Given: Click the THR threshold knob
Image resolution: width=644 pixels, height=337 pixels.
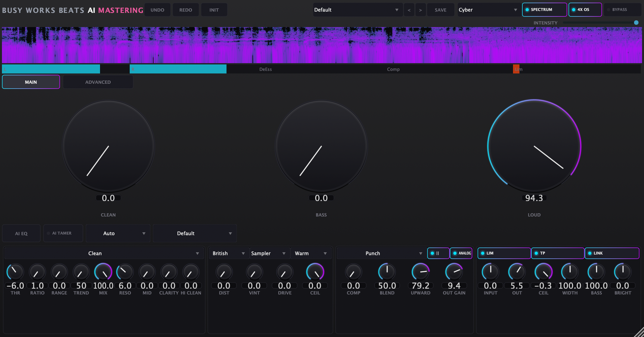Looking at the screenshot, I should click(x=15, y=272).
